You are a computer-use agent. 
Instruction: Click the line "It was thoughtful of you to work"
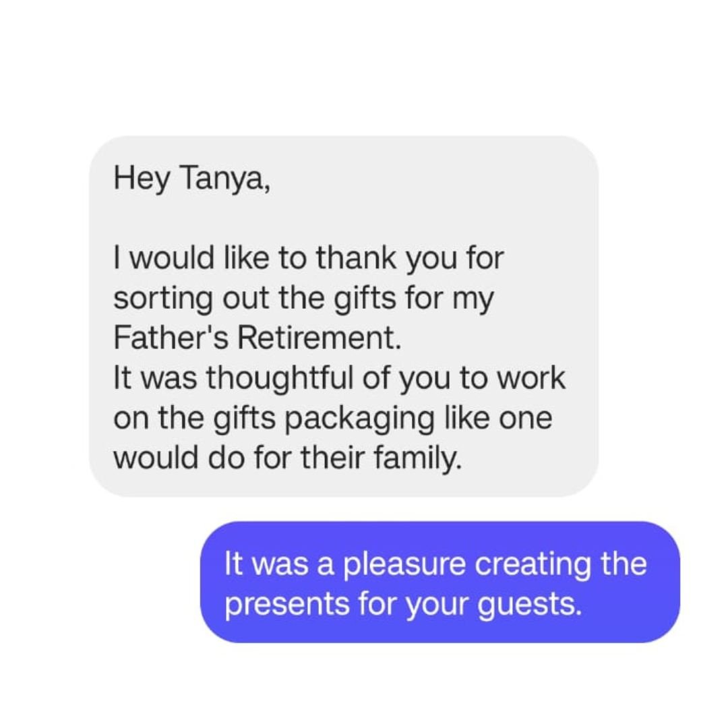click(x=339, y=378)
